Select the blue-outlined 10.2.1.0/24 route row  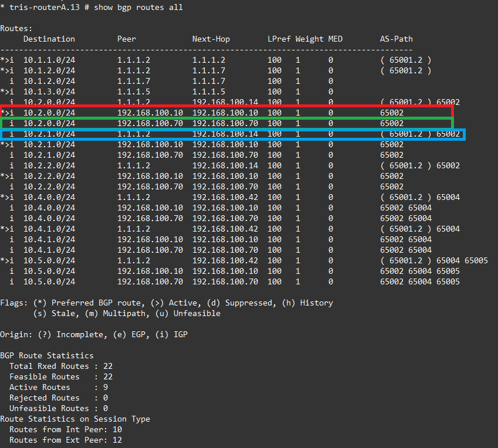coord(232,134)
